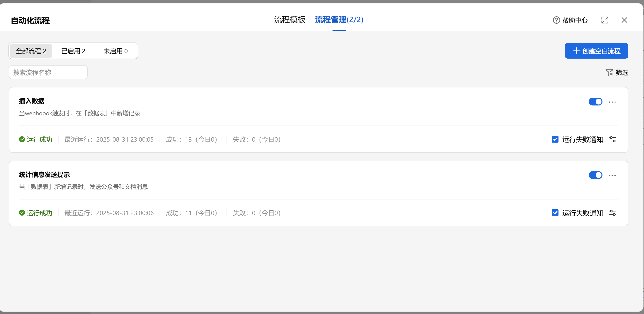Viewport: 644px width, 314px height.
Task: Click the fullscreen expand icon
Action: pyautogui.click(x=605, y=20)
